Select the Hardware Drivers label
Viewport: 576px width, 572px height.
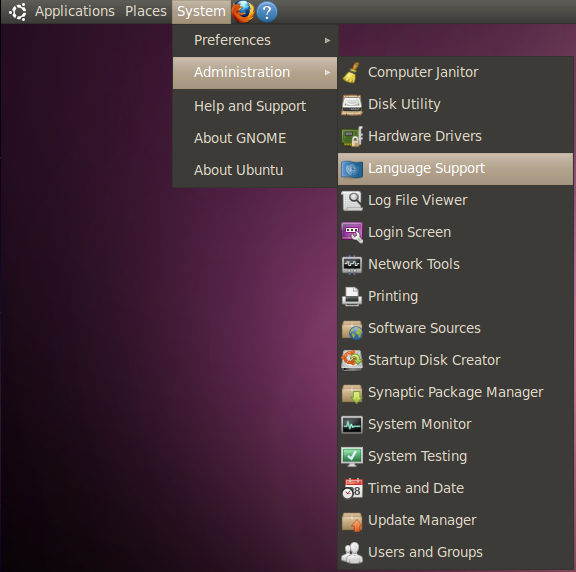[425, 137]
